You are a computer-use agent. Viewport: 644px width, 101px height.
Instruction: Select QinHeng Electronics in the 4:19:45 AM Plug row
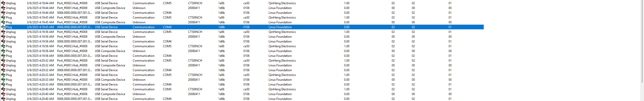(282, 17)
